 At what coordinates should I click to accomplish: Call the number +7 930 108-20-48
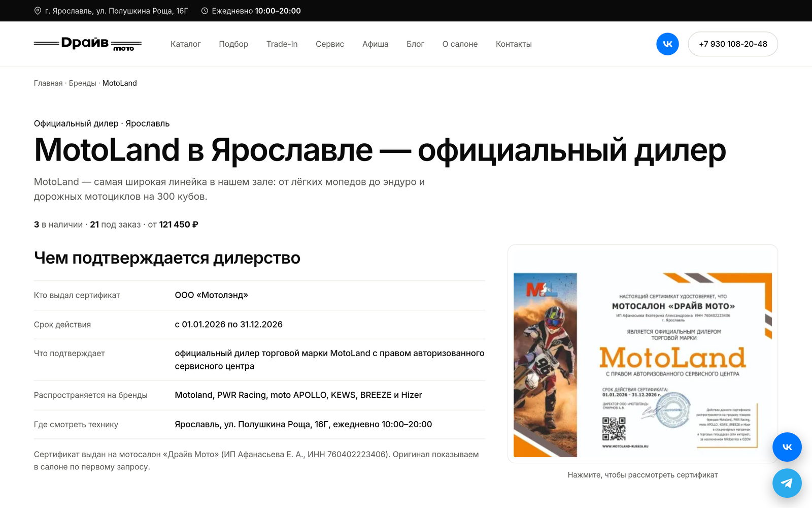click(x=733, y=44)
